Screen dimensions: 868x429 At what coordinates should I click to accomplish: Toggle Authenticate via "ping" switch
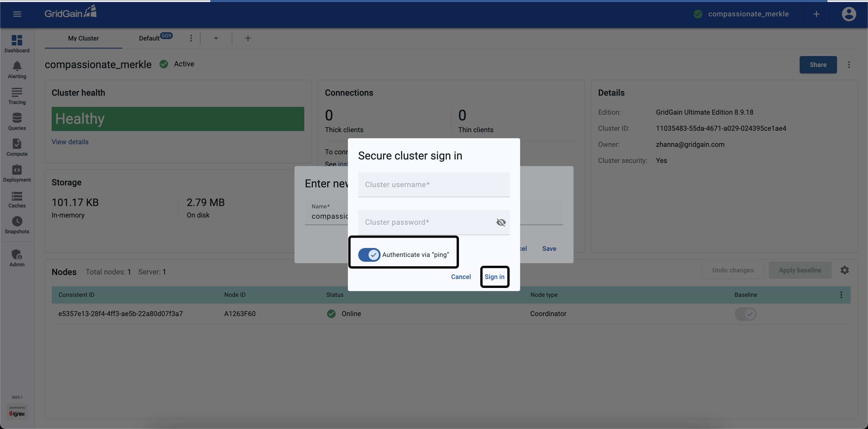pyautogui.click(x=369, y=255)
